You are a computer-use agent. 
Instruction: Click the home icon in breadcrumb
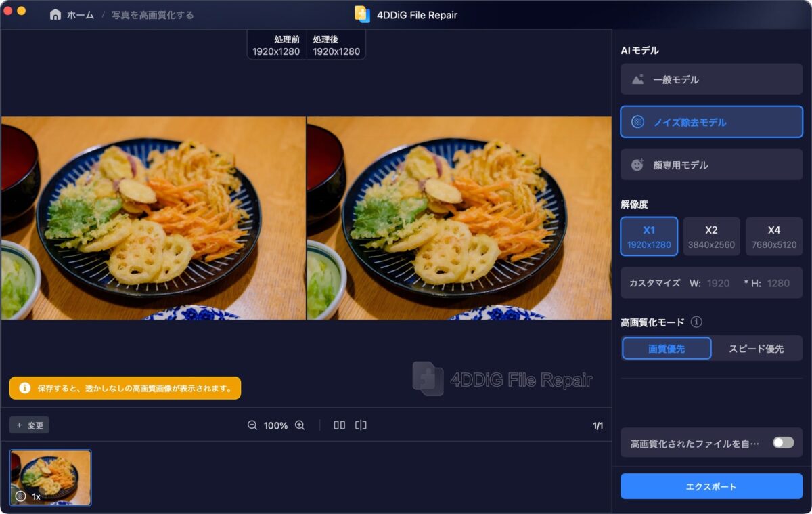(x=55, y=15)
